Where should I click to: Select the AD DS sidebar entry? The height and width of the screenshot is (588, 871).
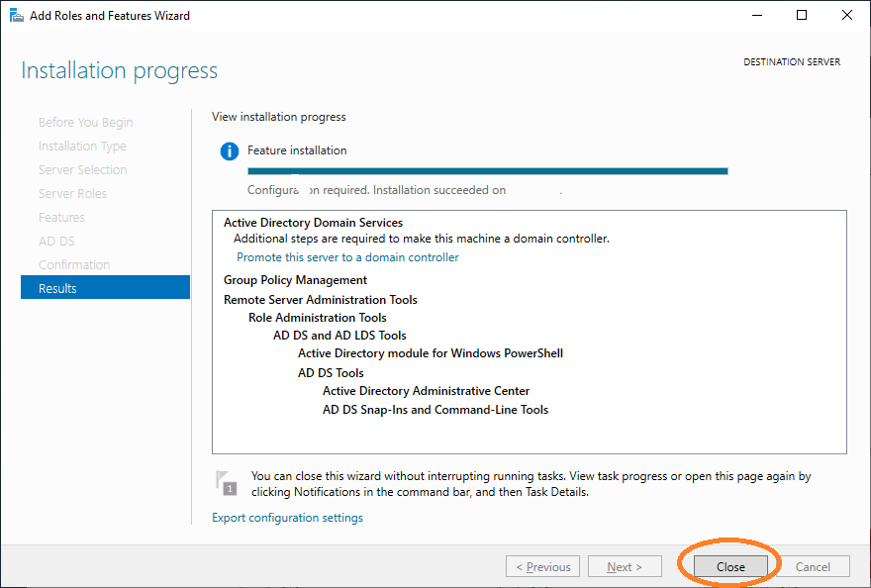tap(56, 241)
